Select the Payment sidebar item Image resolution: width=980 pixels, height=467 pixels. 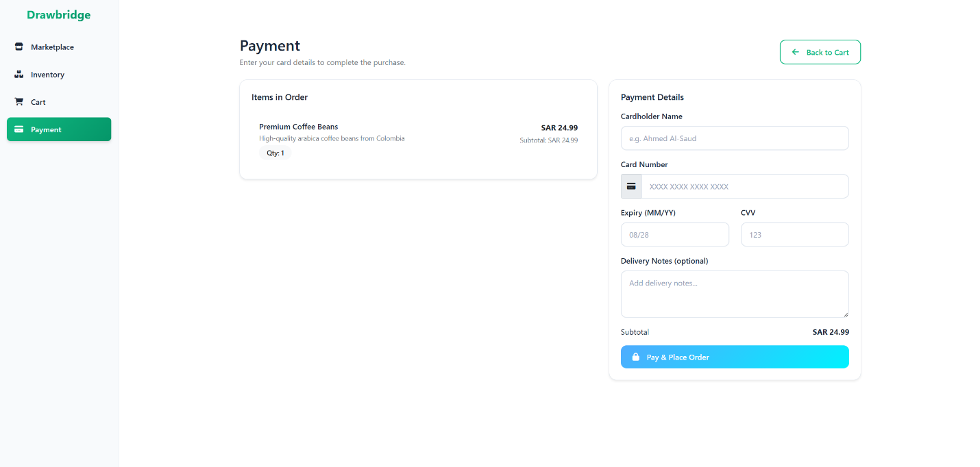pyautogui.click(x=59, y=129)
